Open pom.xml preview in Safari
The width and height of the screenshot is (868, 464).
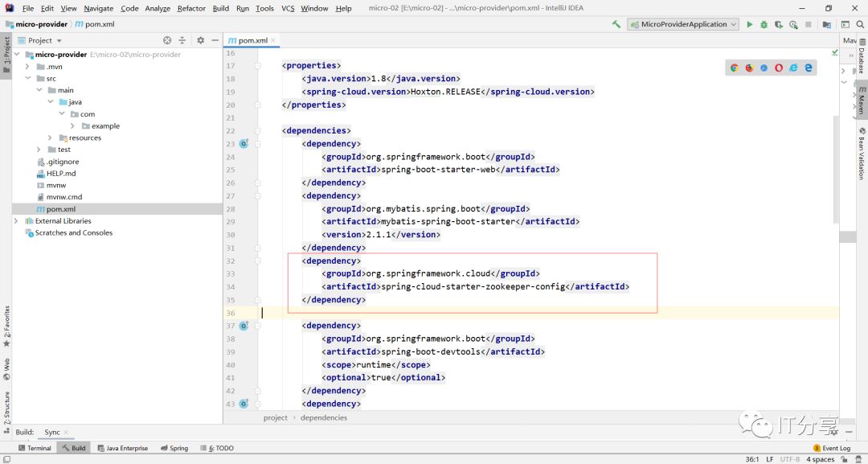(x=764, y=68)
